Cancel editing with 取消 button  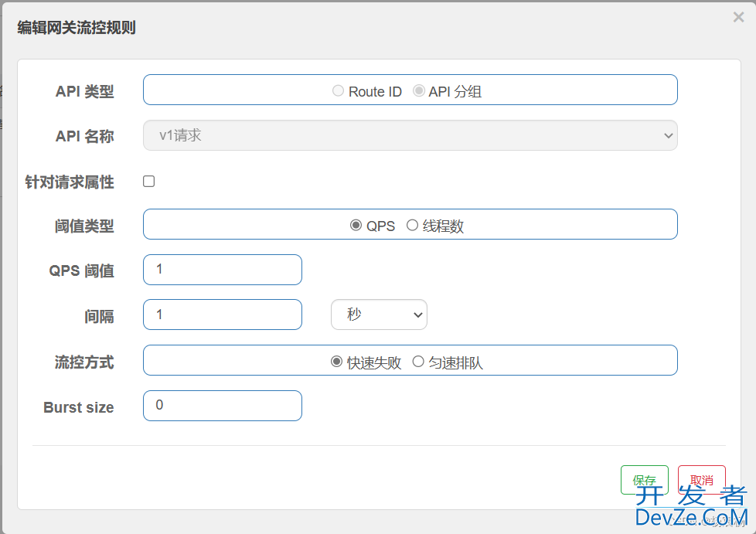point(702,480)
